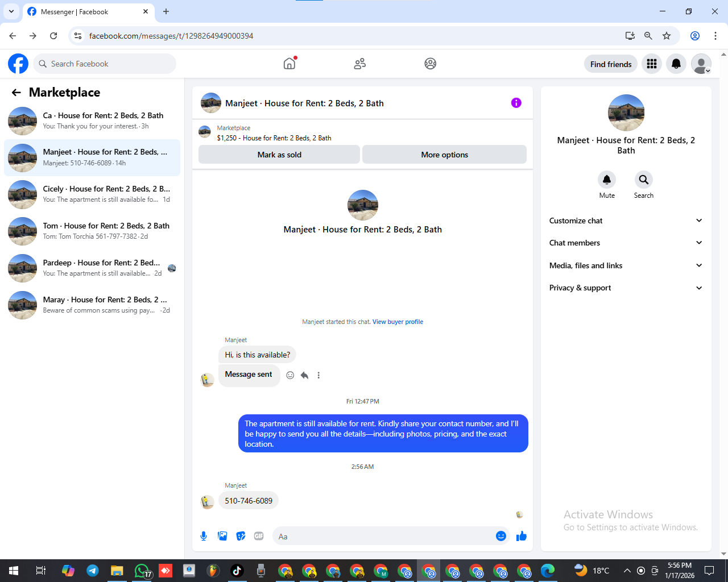The width and height of the screenshot is (728, 582).
Task: Open Pardeep House for Rent conversation
Action: click(x=92, y=268)
